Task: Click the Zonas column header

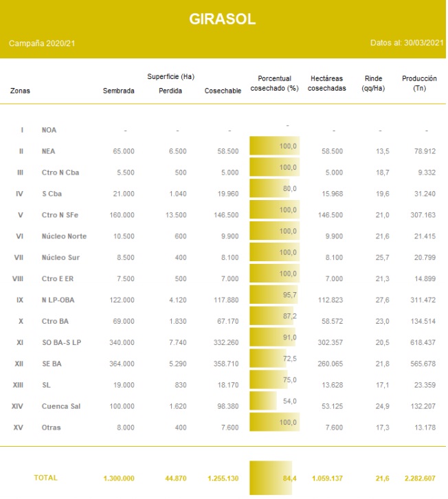Action: (x=20, y=91)
